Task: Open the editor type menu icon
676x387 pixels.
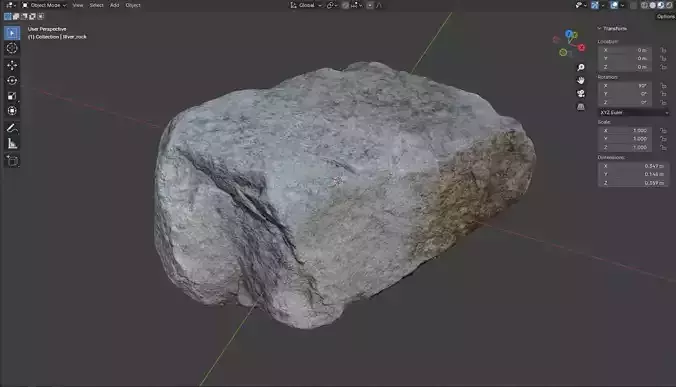Action: pyautogui.click(x=10, y=5)
